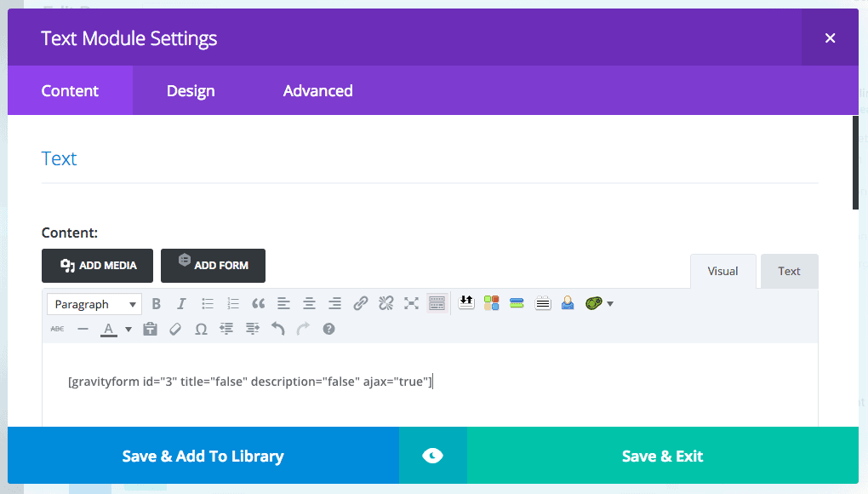Viewport: 868px width, 494px height.
Task: Increase the paragraph indent
Action: pos(253,329)
